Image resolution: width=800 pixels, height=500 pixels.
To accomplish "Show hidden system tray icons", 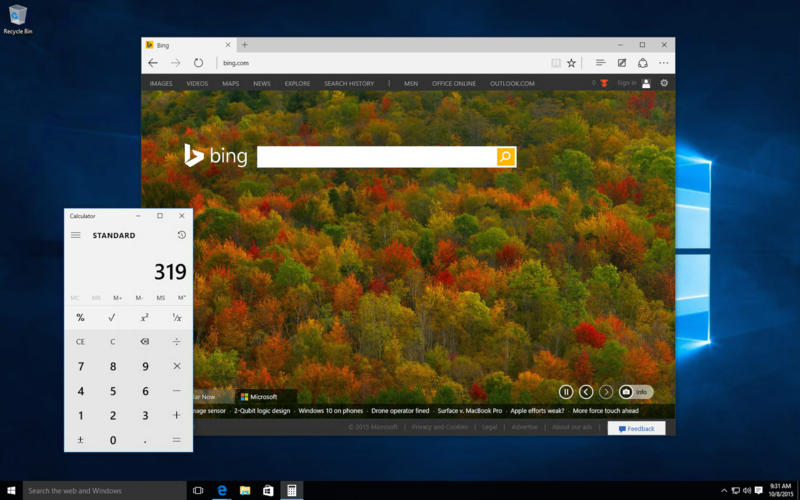I will click(x=724, y=491).
